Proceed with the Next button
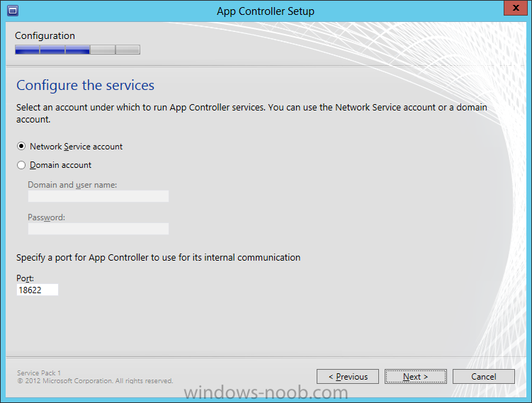 [416, 377]
